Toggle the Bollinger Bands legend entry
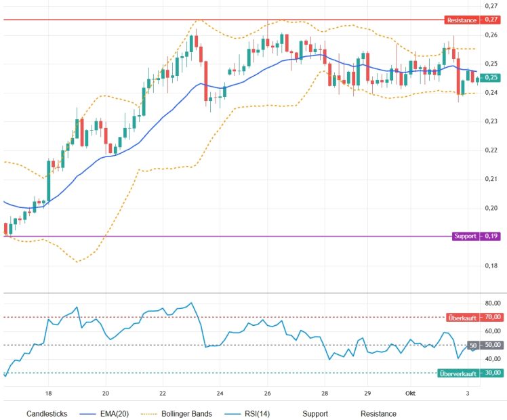The width and height of the screenshot is (507, 420). tap(177, 413)
